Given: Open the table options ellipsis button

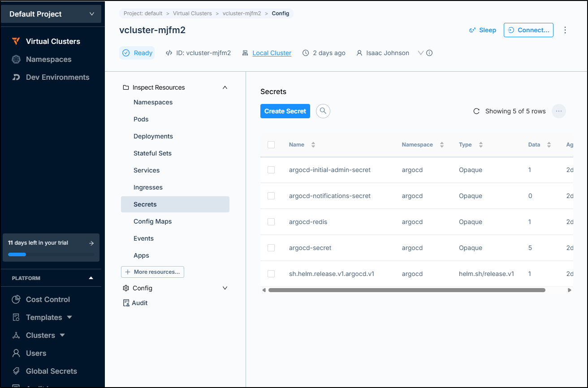Looking at the screenshot, I should tap(559, 111).
